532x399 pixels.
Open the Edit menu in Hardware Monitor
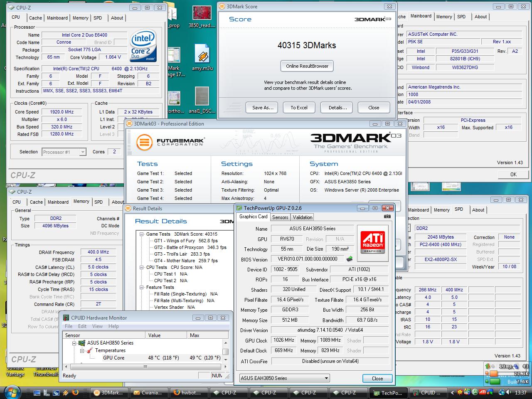click(x=82, y=326)
